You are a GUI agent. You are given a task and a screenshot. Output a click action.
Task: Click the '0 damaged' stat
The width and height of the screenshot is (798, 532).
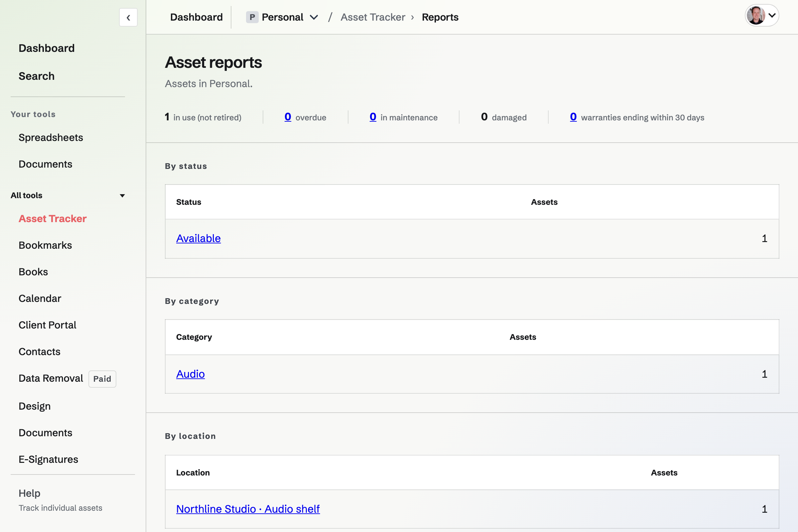(504, 117)
